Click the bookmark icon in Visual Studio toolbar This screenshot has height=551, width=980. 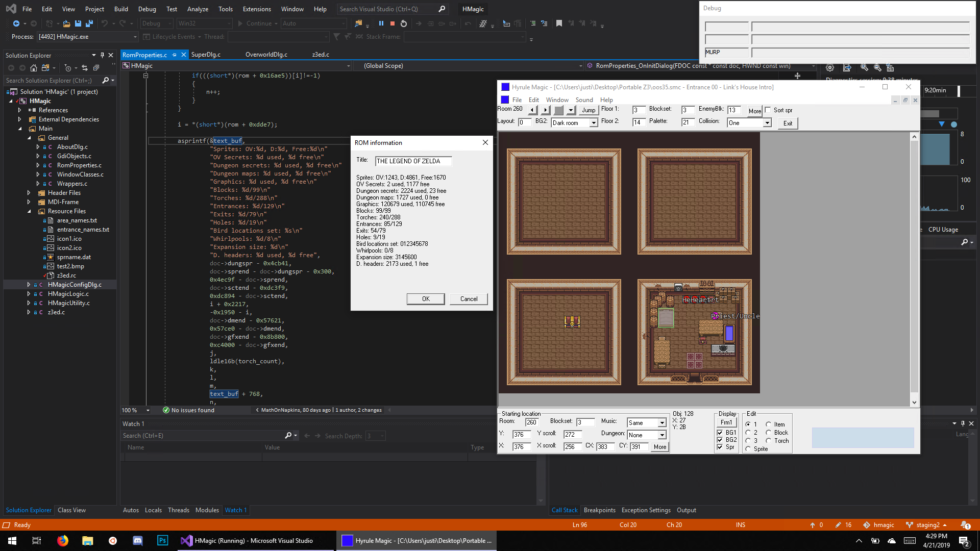[x=559, y=23]
